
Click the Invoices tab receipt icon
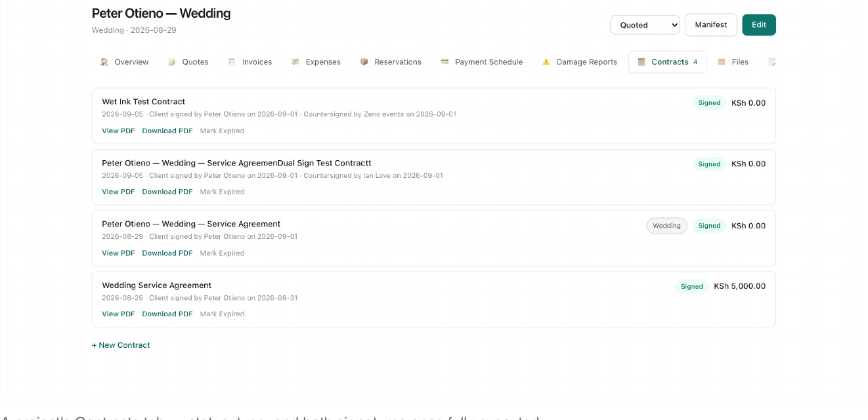coord(232,62)
